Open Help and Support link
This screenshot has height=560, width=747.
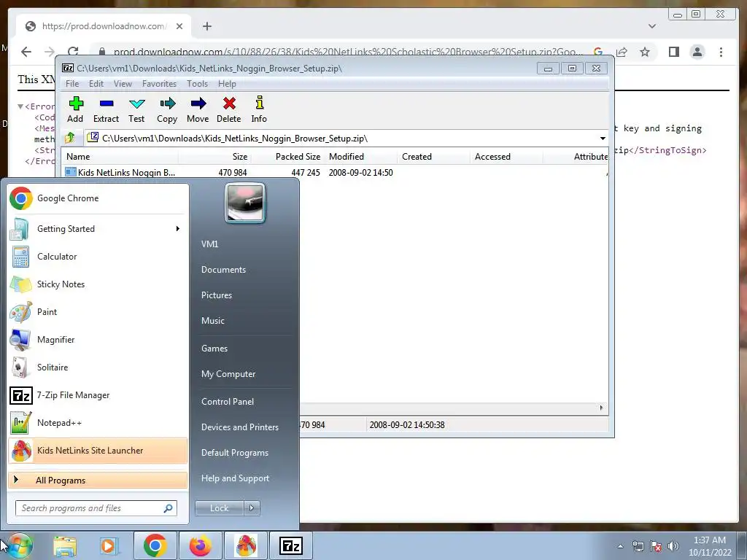(235, 478)
